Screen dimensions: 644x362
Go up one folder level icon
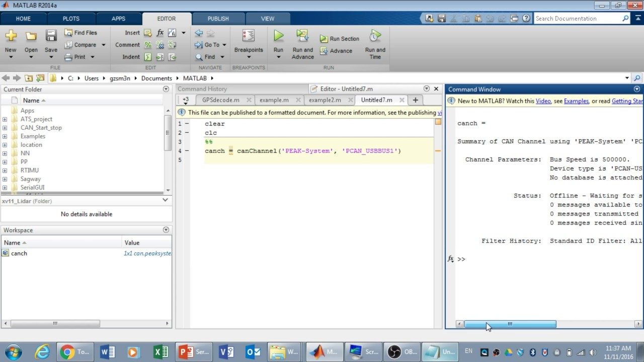click(x=29, y=78)
